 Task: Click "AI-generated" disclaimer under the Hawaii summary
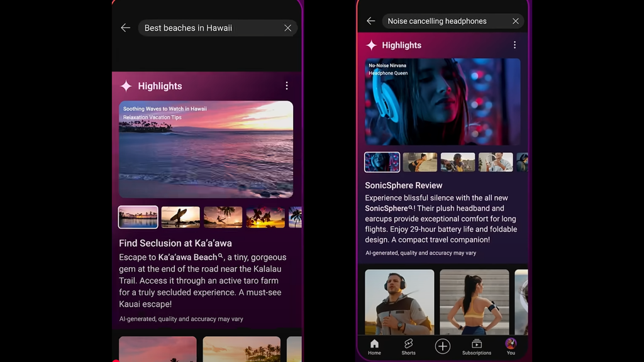(x=181, y=319)
